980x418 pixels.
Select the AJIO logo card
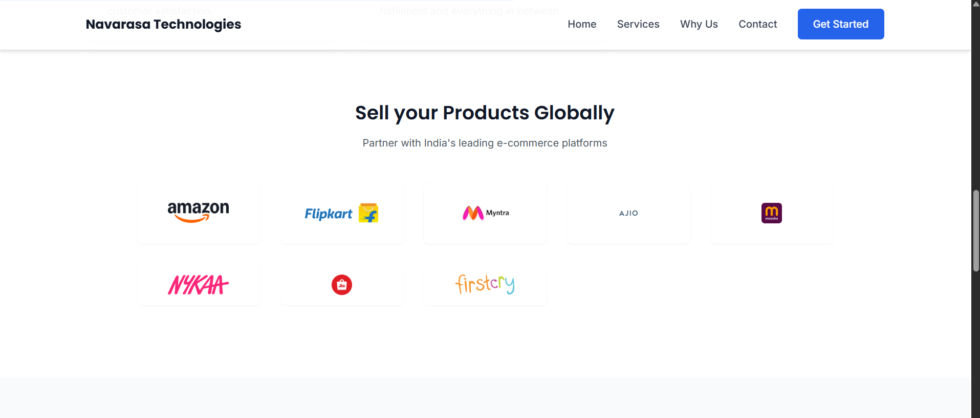click(x=628, y=213)
